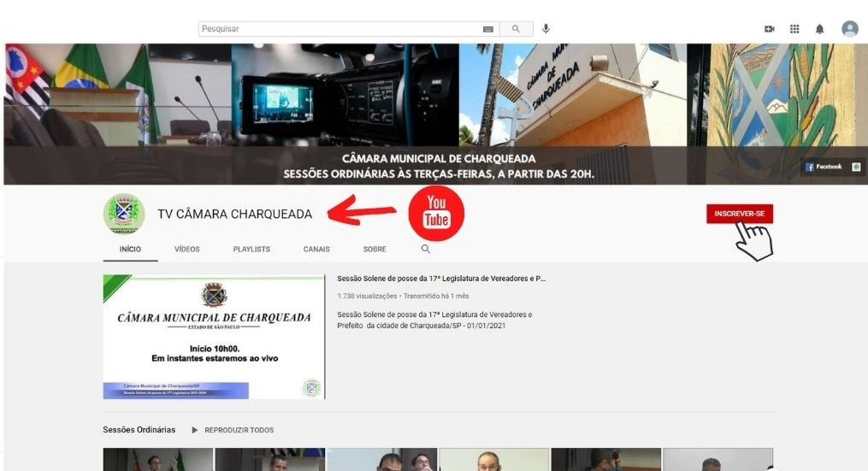Open the notifications bell
The height and width of the screenshot is (471, 868).
pyautogui.click(x=820, y=29)
